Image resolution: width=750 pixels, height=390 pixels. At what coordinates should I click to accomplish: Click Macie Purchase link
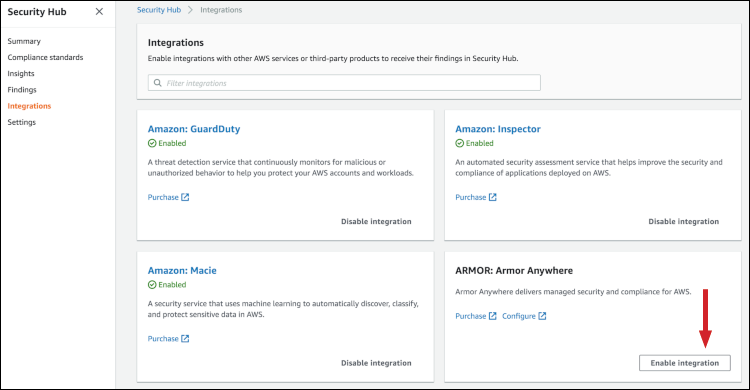pyautogui.click(x=163, y=339)
